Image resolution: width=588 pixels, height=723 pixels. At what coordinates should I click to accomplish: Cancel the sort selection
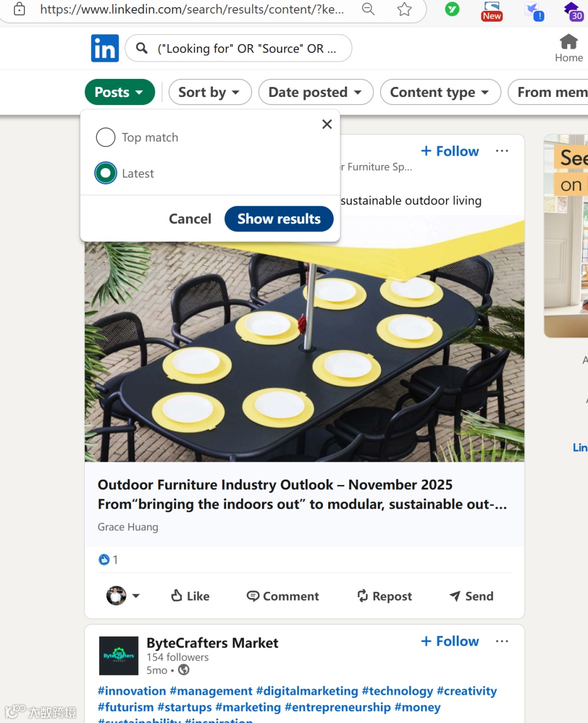coord(190,219)
